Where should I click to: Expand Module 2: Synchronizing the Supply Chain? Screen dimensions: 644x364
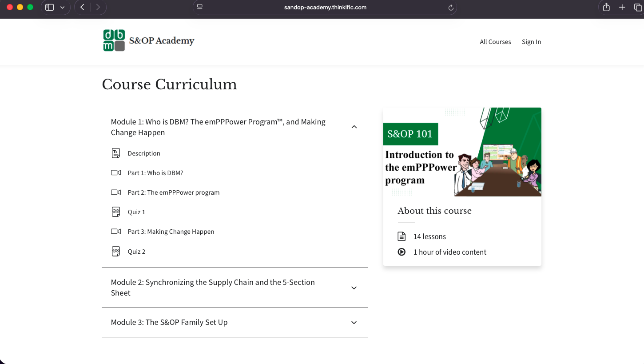pyautogui.click(x=354, y=288)
